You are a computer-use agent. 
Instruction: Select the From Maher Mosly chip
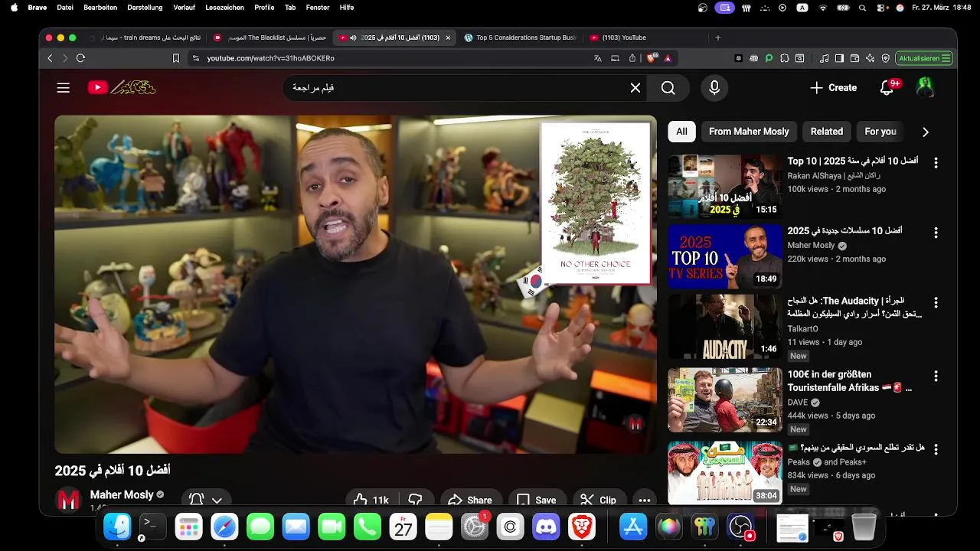[x=749, y=132]
